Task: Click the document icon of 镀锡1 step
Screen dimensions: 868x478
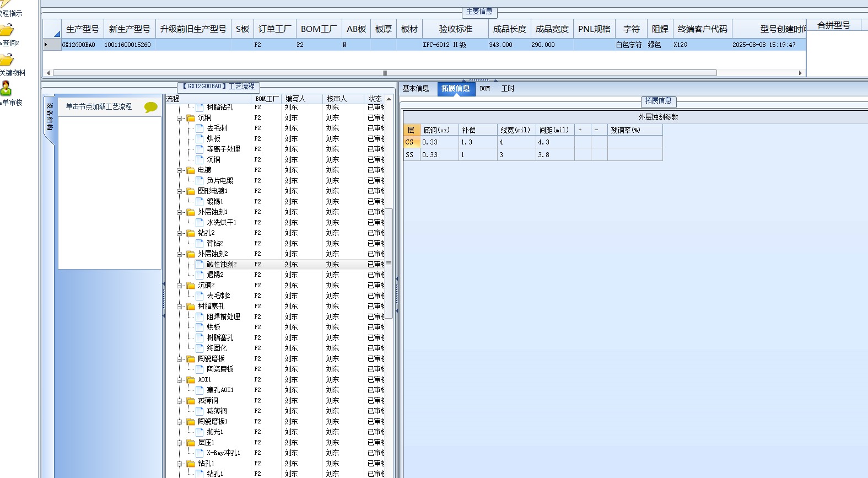Action: point(200,202)
